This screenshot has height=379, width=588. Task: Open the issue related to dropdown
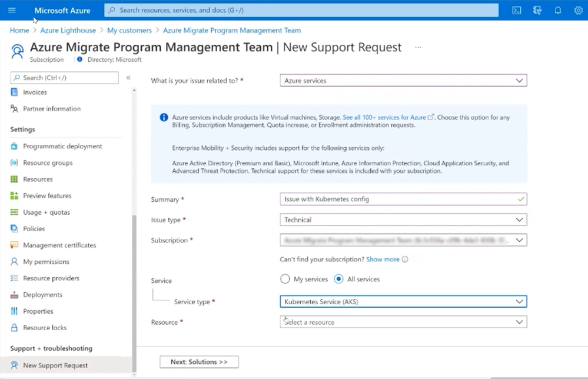pyautogui.click(x=403, y=81)
